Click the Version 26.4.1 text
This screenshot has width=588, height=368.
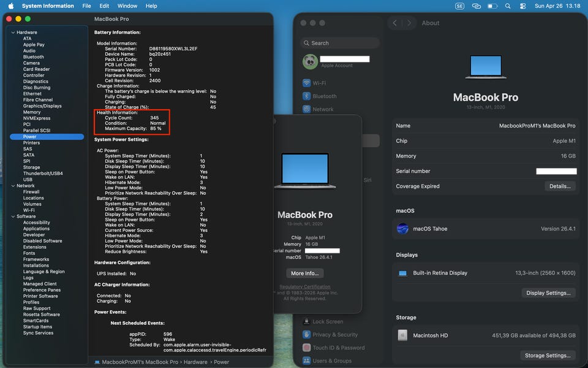pos(558,229)
